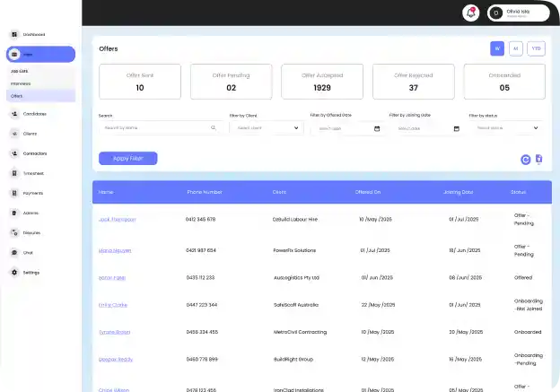Viewport: 560px width, 392px height.
Task: Select the W weekly range toggle
Action: coord(497,48)
